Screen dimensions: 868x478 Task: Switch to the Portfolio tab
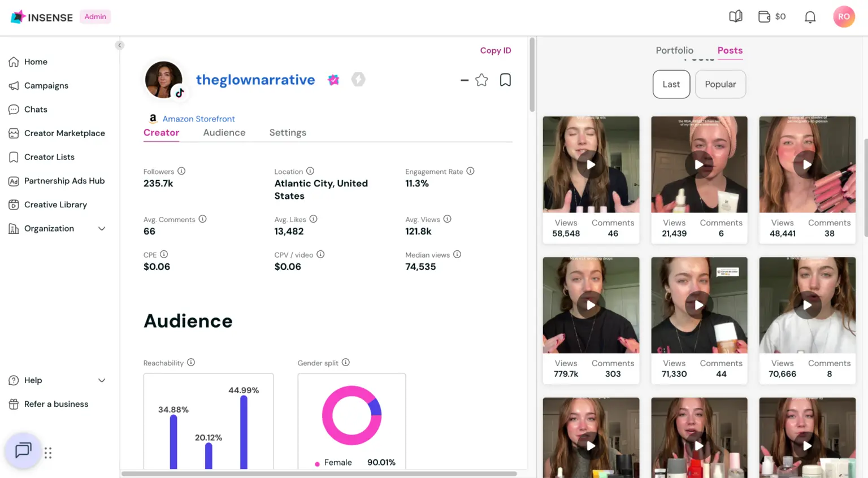(x=674, y=50)
